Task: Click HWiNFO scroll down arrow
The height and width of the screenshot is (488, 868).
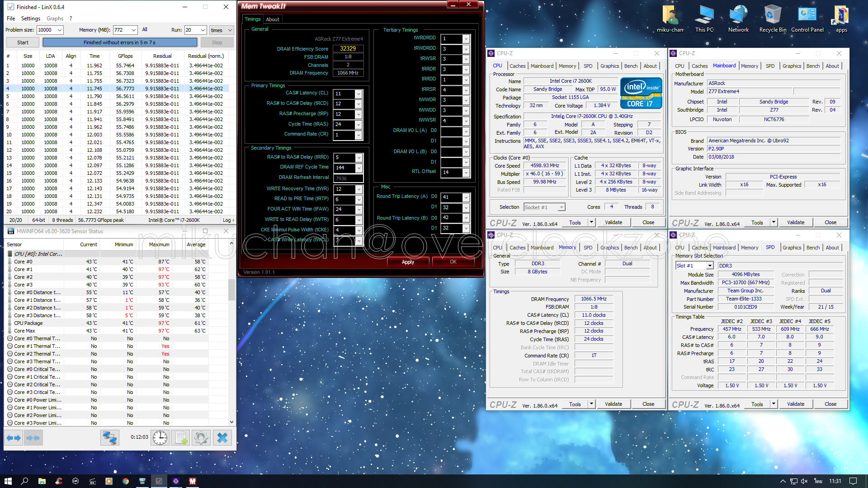Action: [x=231, y=422]
